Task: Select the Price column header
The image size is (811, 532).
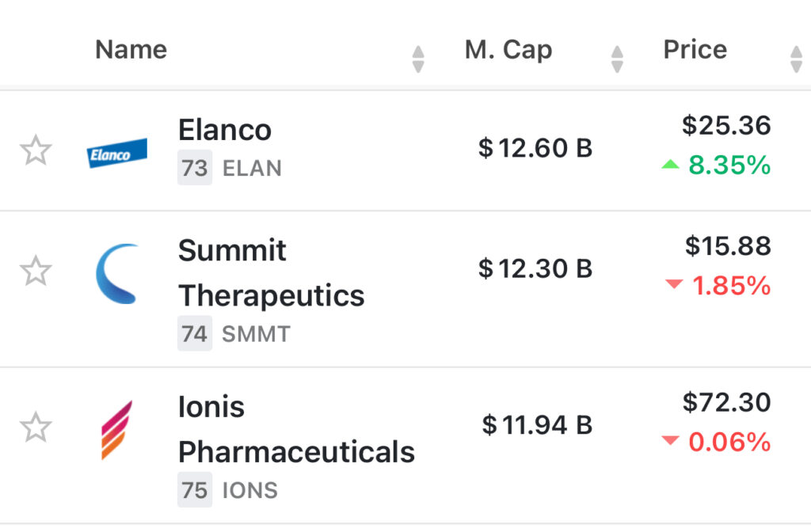Action: click(695, 50)
